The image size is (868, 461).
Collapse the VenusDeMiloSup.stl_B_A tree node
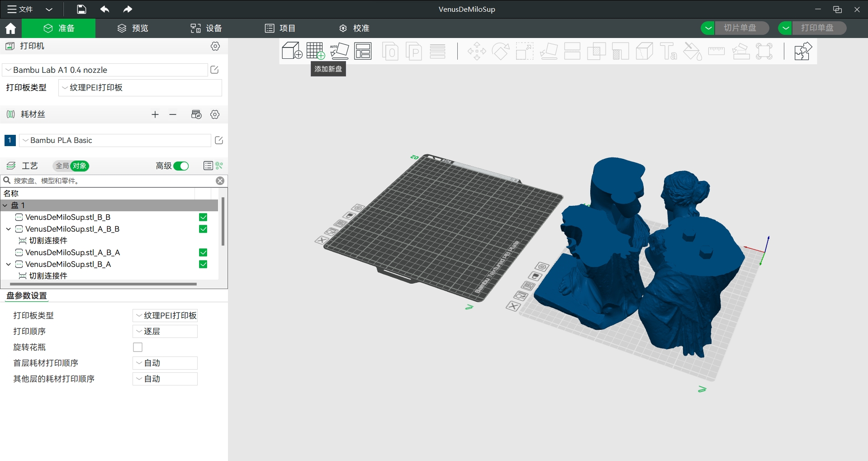click(x=9, y=264)
